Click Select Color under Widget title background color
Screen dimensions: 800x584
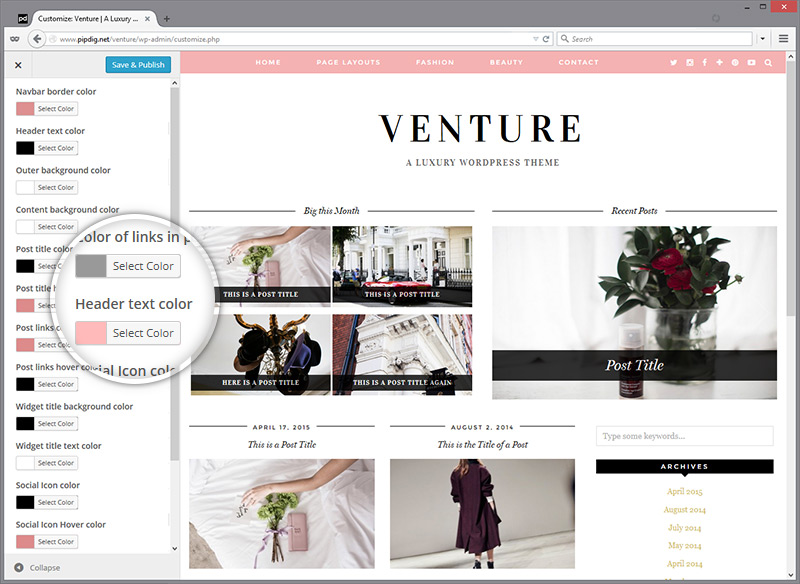[x=56, y=423]
